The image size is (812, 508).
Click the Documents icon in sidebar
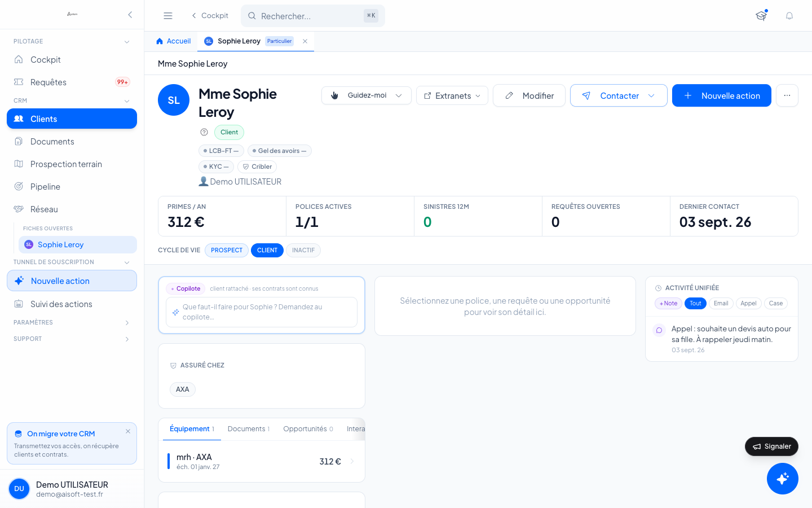point(19,141)
